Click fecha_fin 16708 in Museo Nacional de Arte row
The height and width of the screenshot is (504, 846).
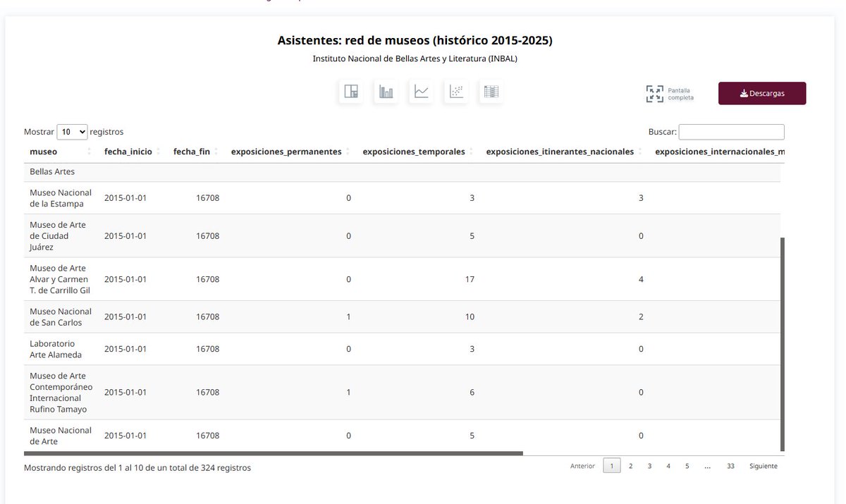pos(208,436)
